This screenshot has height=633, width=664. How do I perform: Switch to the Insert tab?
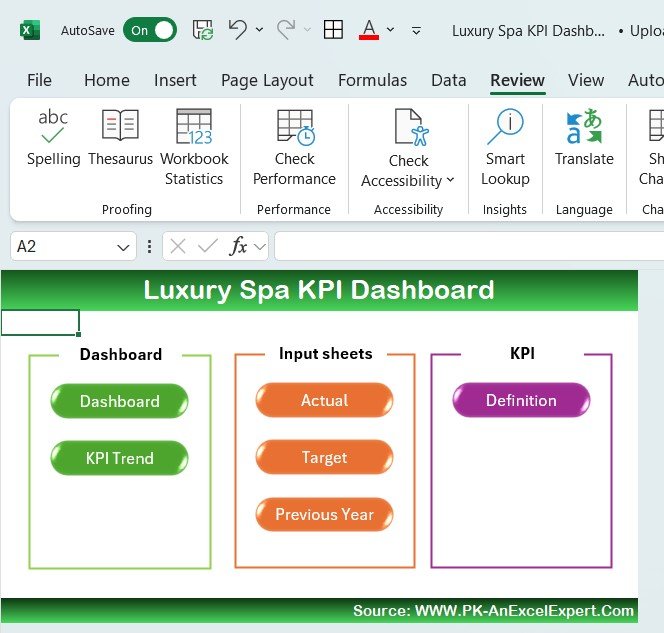click(x=175, y=80)
